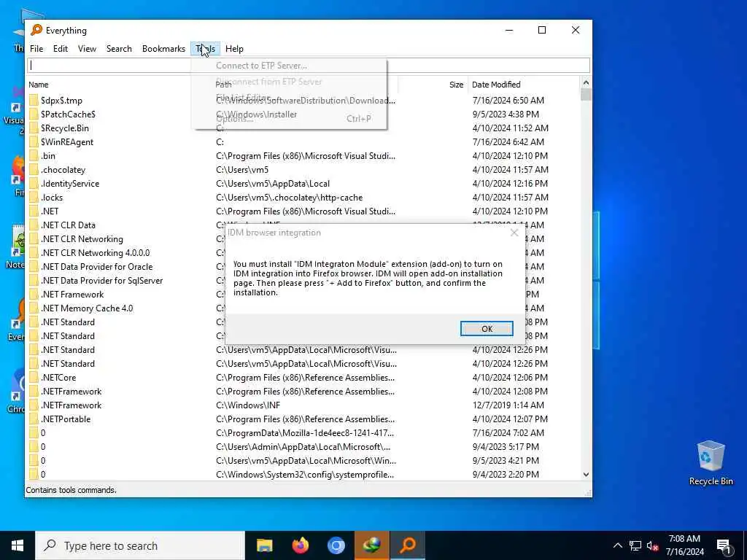Click OK in IDM browser integration dialog

point(487,329)
